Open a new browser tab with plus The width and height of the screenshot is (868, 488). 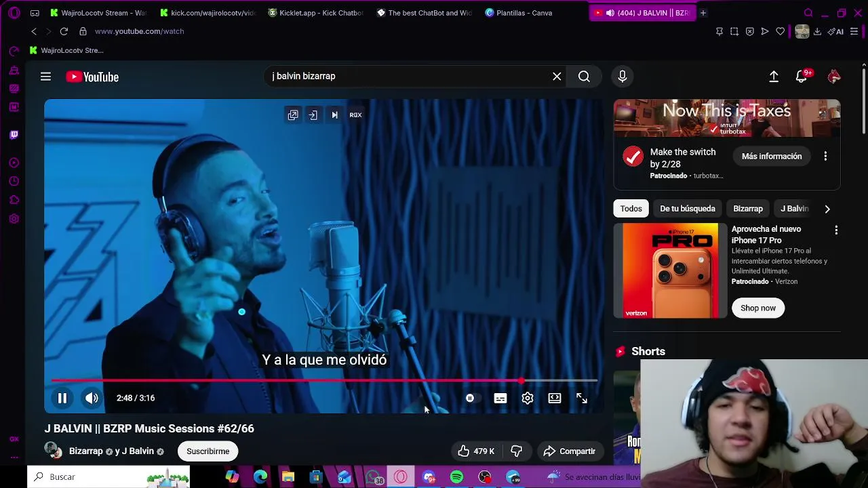pyautogui.click(x=703, y=13)
